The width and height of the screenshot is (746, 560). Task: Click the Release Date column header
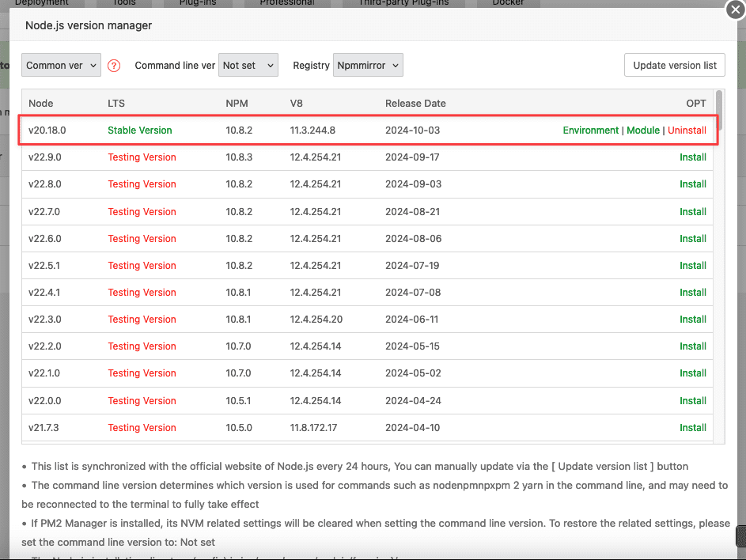click(x=415, y=104)
